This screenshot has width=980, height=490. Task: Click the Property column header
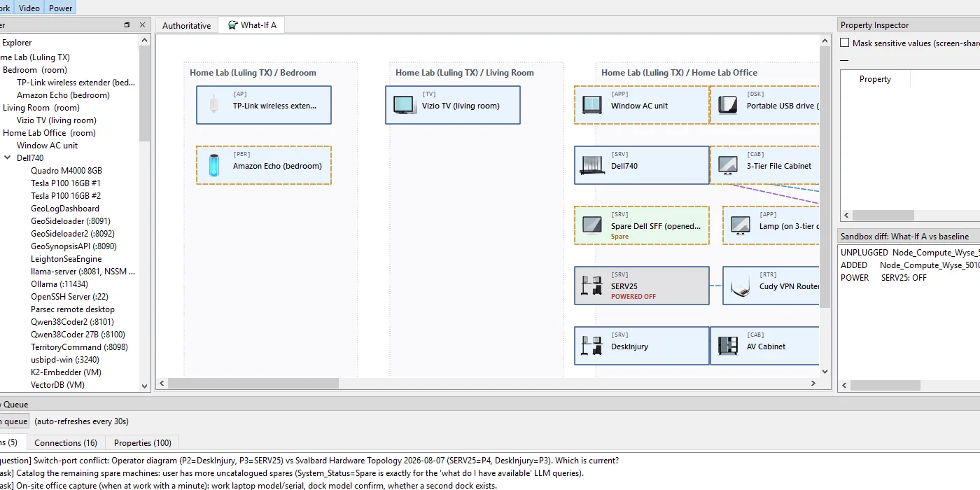click(x=875, y=79)
